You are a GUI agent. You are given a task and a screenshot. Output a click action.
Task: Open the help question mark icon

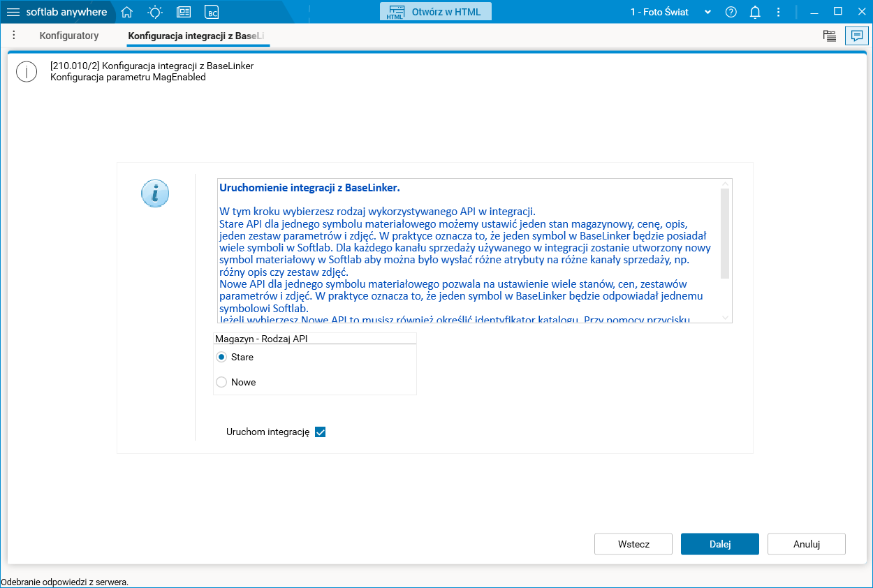[x=731, y=12]
